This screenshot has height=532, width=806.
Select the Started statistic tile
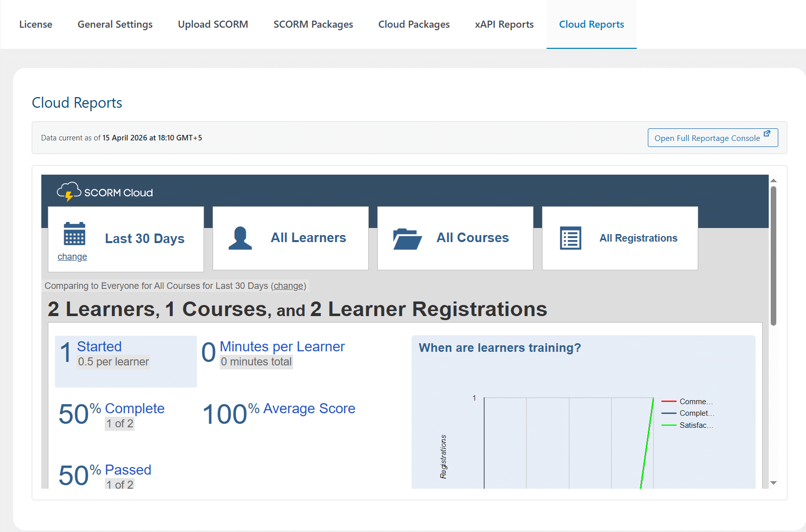(126, 361)
